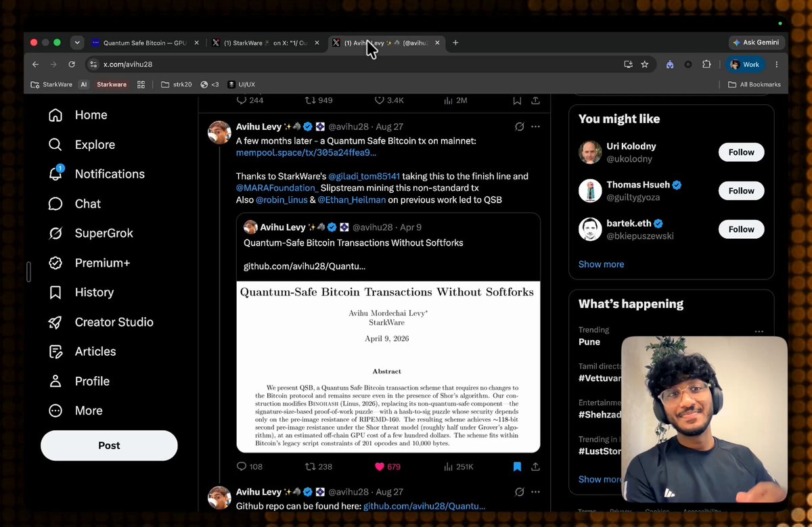
Task: Share the post with 251K views
Action: (535, 467)
